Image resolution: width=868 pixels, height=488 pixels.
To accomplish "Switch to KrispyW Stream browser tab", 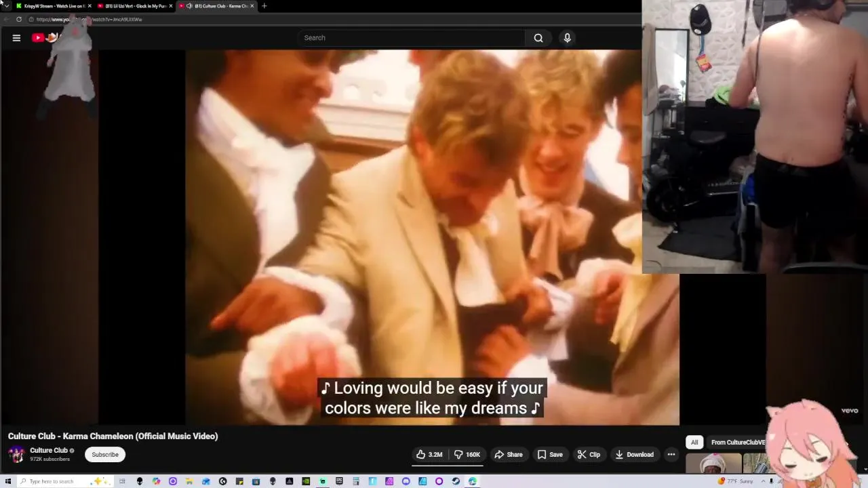I will tap(54, 6).
